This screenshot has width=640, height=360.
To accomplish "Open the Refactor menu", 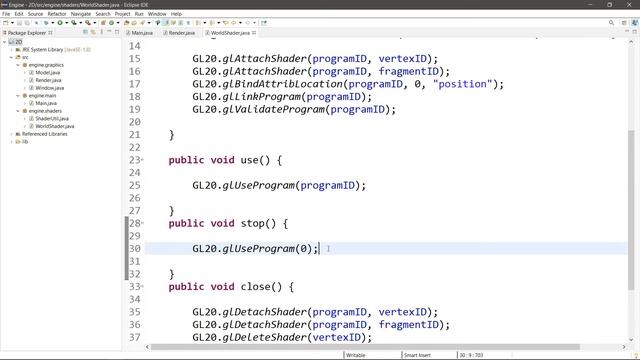I will click(x=57, y=14).
